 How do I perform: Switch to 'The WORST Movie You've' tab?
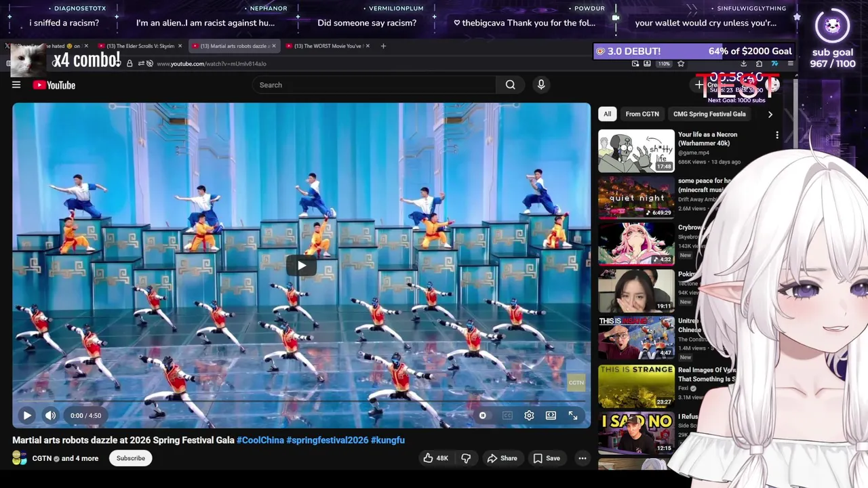click(x=327, y=46)
